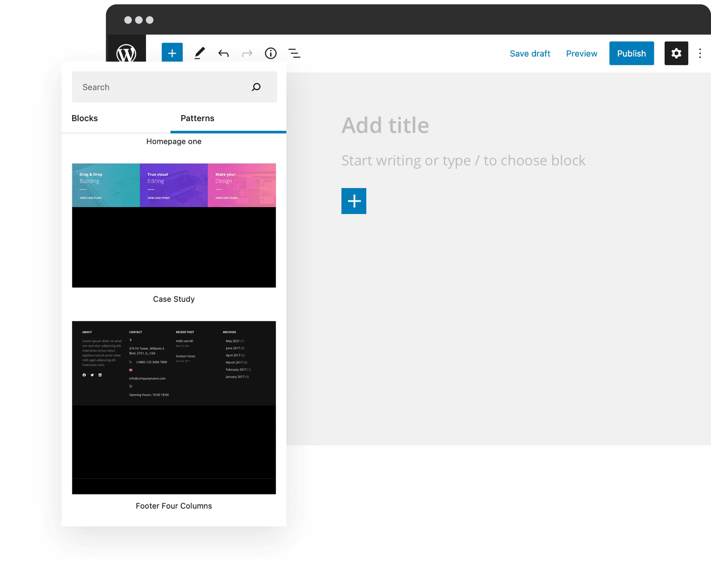The width and height of the screenshot is (711, 588).
Task: Select the pencil Tools icon
Action: pos(200,53)
